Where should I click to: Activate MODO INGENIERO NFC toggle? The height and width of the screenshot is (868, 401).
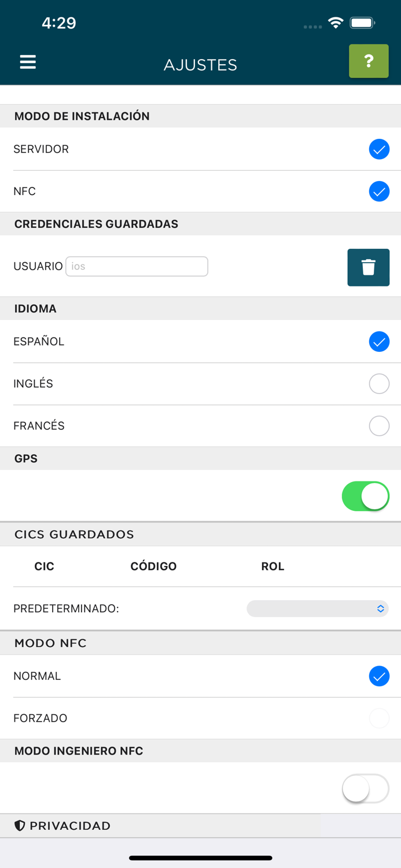point(366,788)
